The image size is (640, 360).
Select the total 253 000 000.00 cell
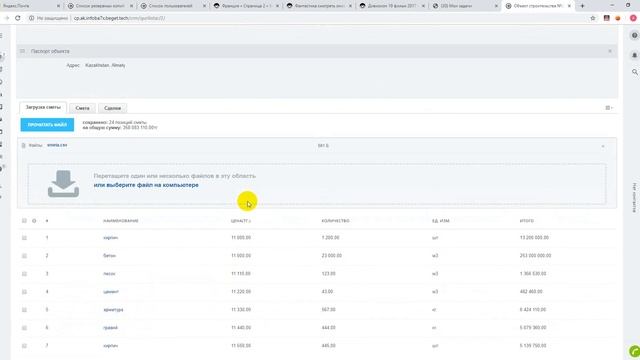pos(535,256)
